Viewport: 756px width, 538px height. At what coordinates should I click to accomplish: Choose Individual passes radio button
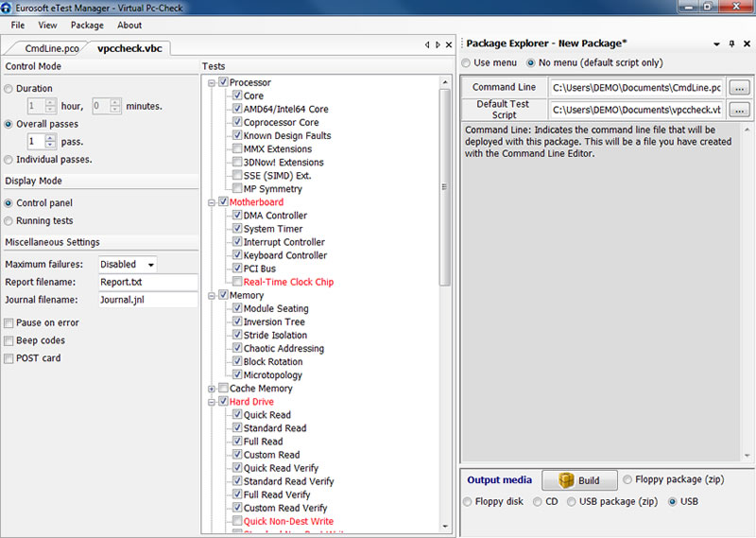click(9, 160)
